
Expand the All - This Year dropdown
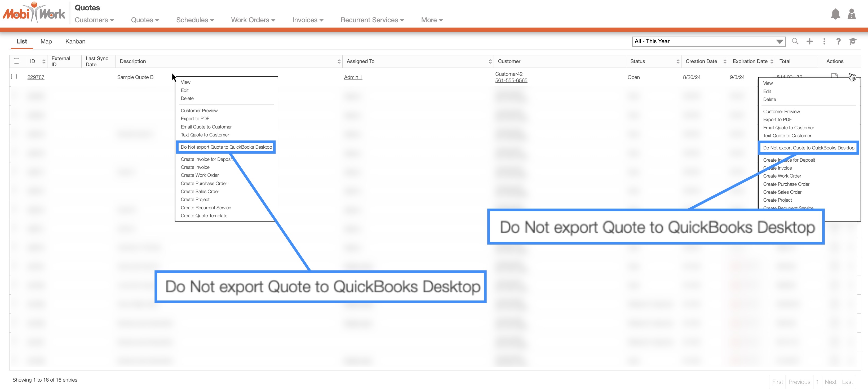(x=708, y=41)
